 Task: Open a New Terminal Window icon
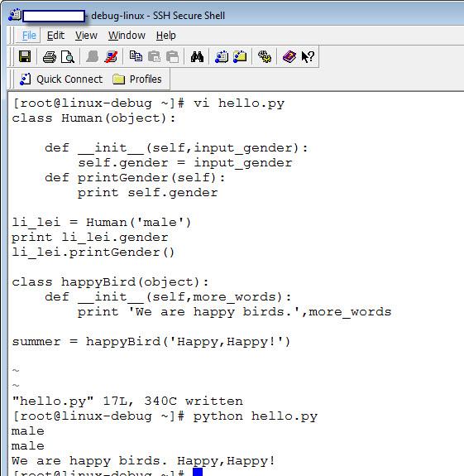(x=222, y=57)
